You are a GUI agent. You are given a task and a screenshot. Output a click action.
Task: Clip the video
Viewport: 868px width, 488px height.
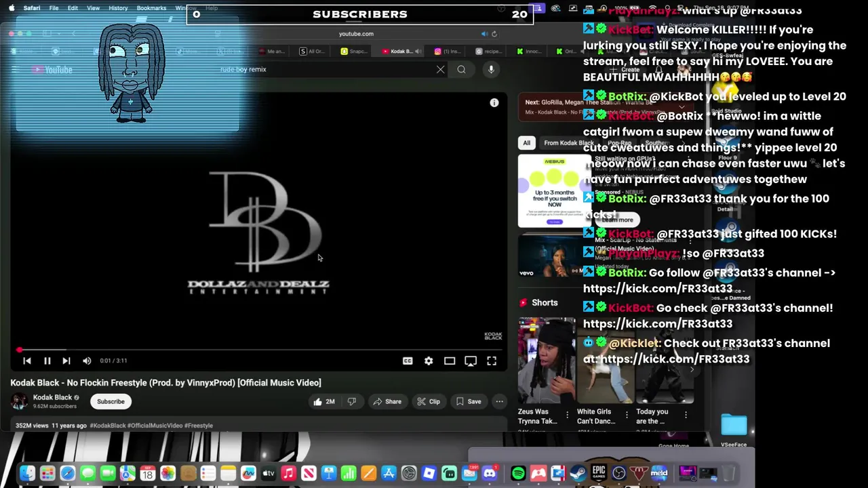[429, 401]
